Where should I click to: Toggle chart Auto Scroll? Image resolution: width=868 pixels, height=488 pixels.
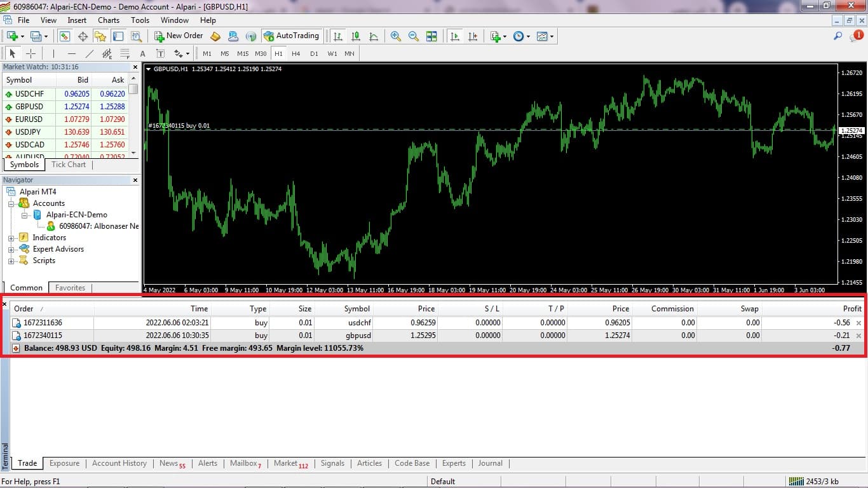tap(455, 36)
